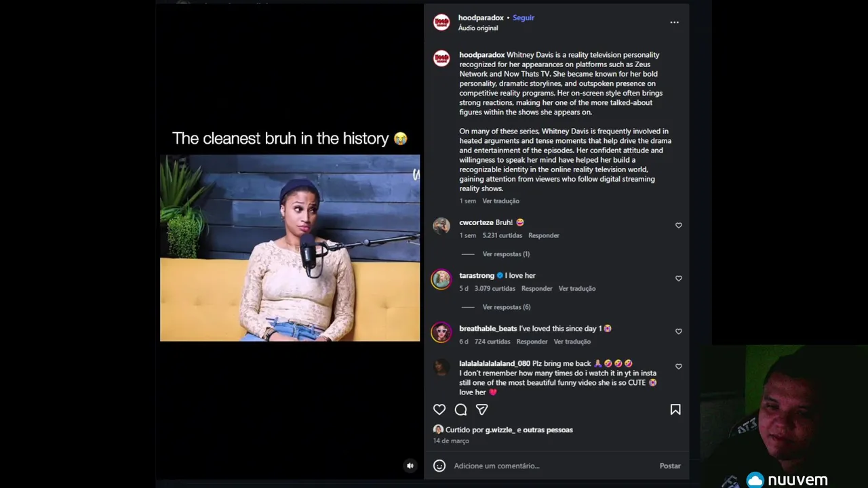Show translation of the post caption
Screen dimensions: 868x488
click(500, 201)
